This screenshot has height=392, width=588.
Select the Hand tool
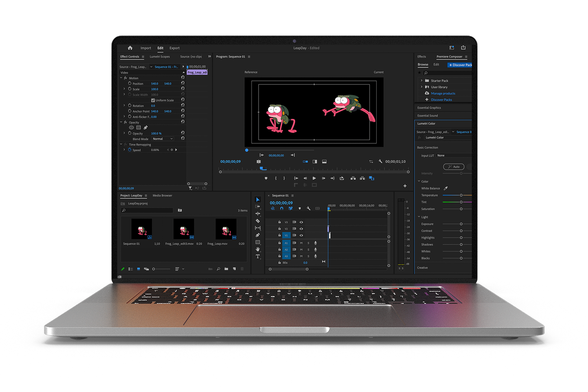[x=258, y=249]
